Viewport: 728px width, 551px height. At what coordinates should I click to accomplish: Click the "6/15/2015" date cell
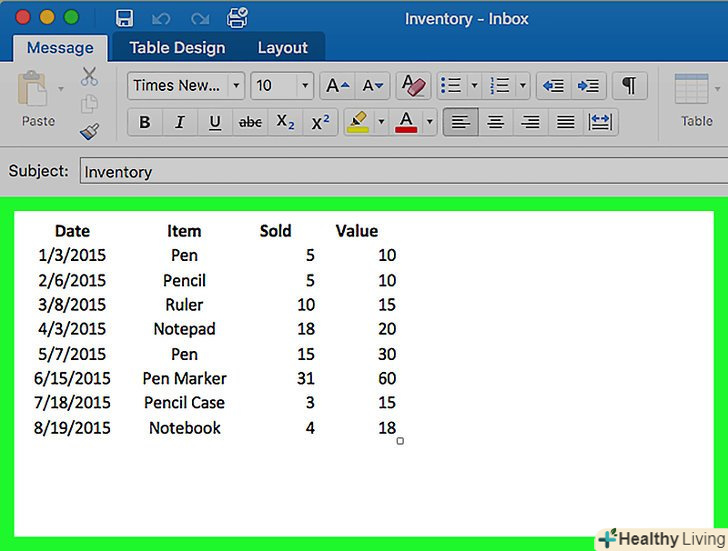72,378
